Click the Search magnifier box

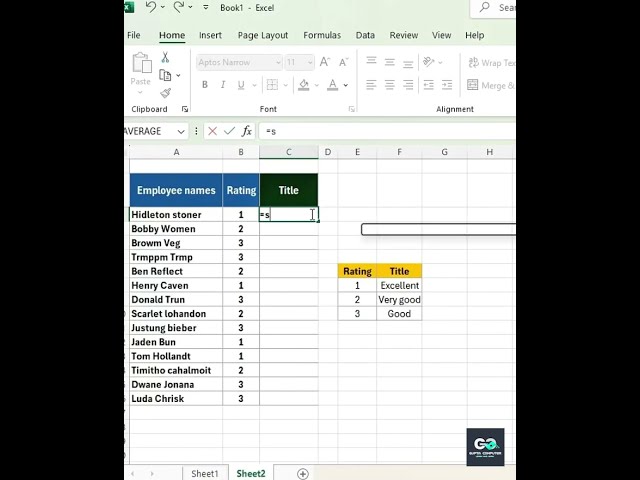coord(495,7)
